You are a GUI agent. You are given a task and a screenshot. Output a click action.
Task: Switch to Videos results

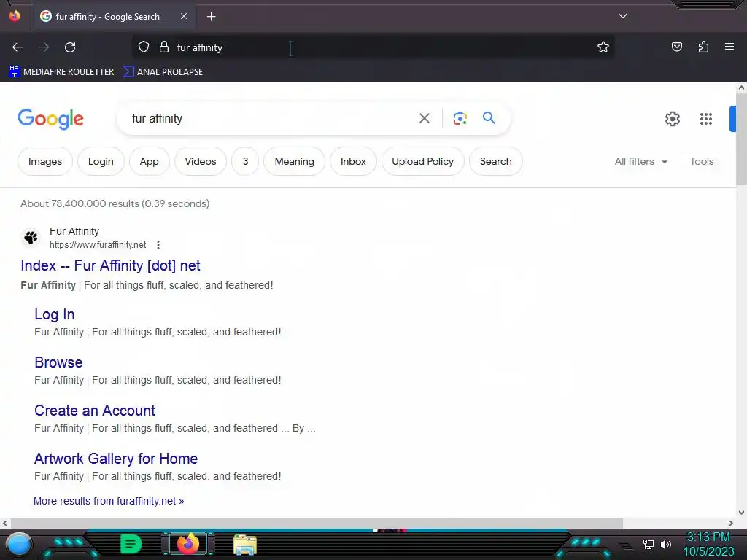201,161
